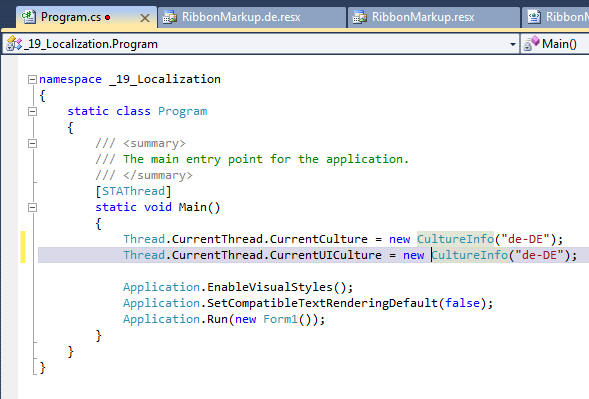Collapse the static void Main() method
The width and height of the screenshot is (589, 399).
[x=32, y=207]
